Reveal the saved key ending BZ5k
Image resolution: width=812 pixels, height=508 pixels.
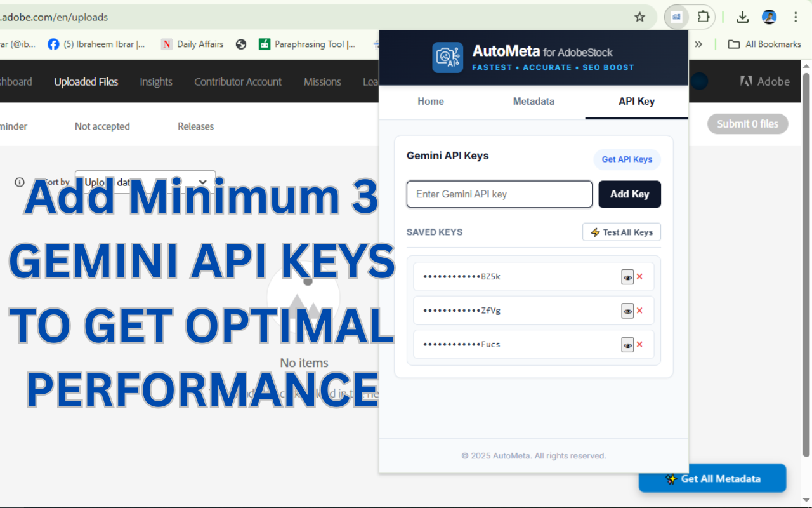pyautogui.click(x=627, y=277)
